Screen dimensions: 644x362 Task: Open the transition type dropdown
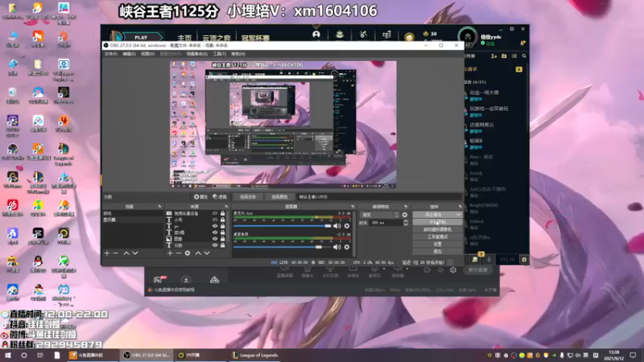pos(379,215)
